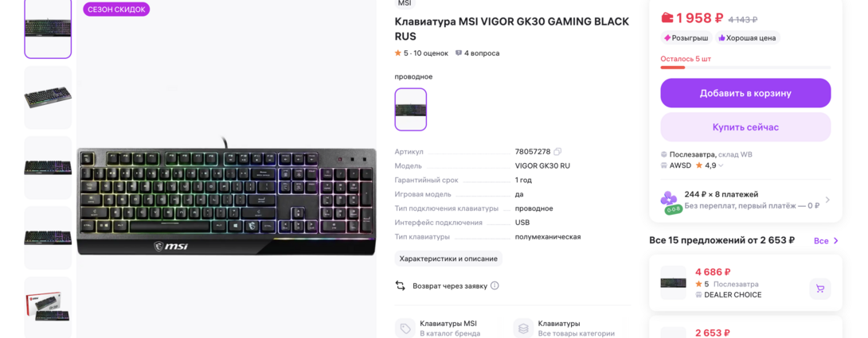Click the Купить сейчас button
The width and height of the screenshot is (868, 338).
click(x=745, y=127)
